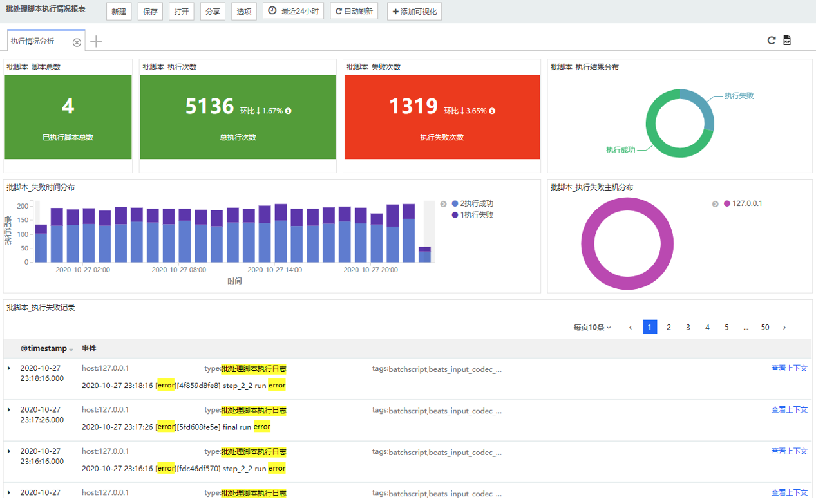Image resolution: width=816 pixels, height=504 pixels.
Task: Expand the 23:18:16 log record row
Action: [x=9, y=368]
